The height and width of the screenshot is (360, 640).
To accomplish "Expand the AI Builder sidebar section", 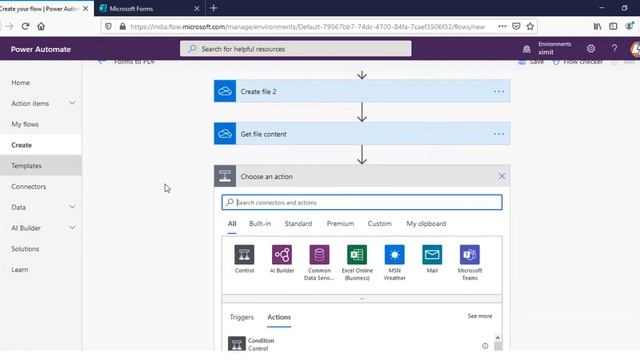I will point(72,228).
